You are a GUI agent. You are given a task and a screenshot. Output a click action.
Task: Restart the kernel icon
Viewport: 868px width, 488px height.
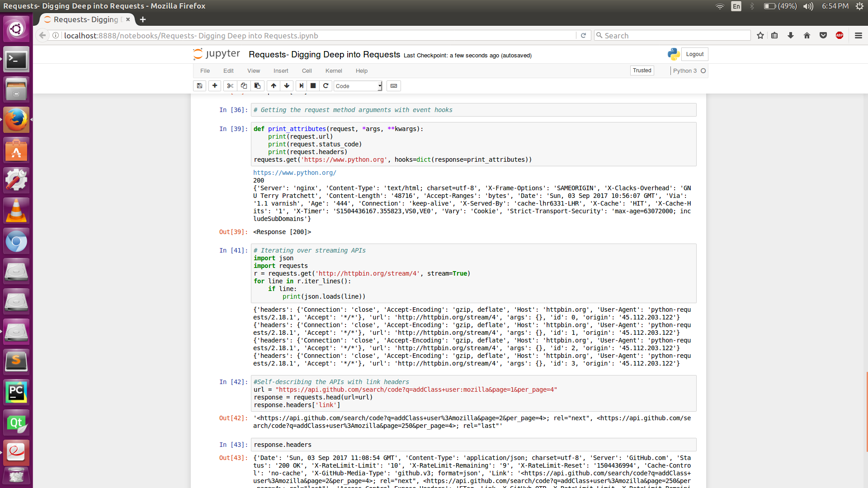click(x=325, y=86)
